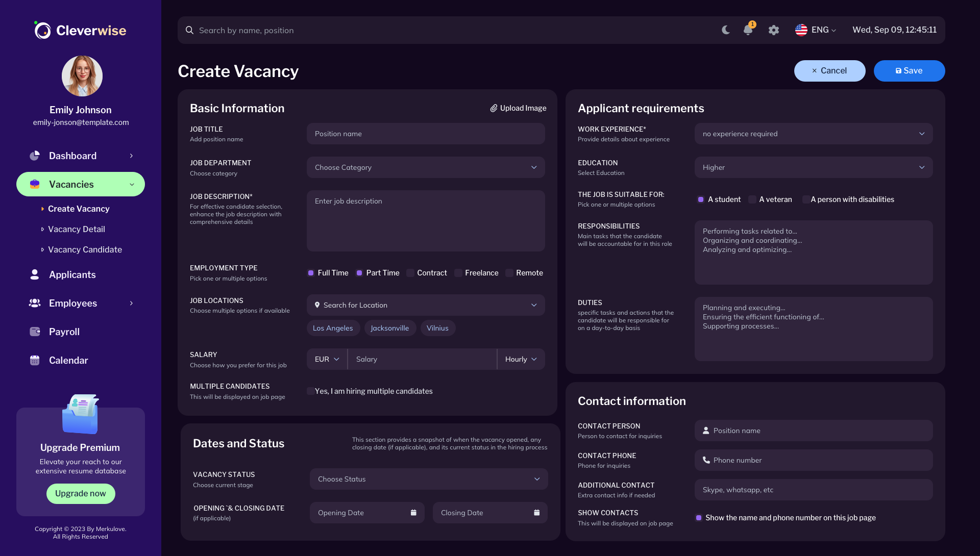The image size is (980, 556).
Task: Click the Salary input field
Action: (x=423, y=359)
